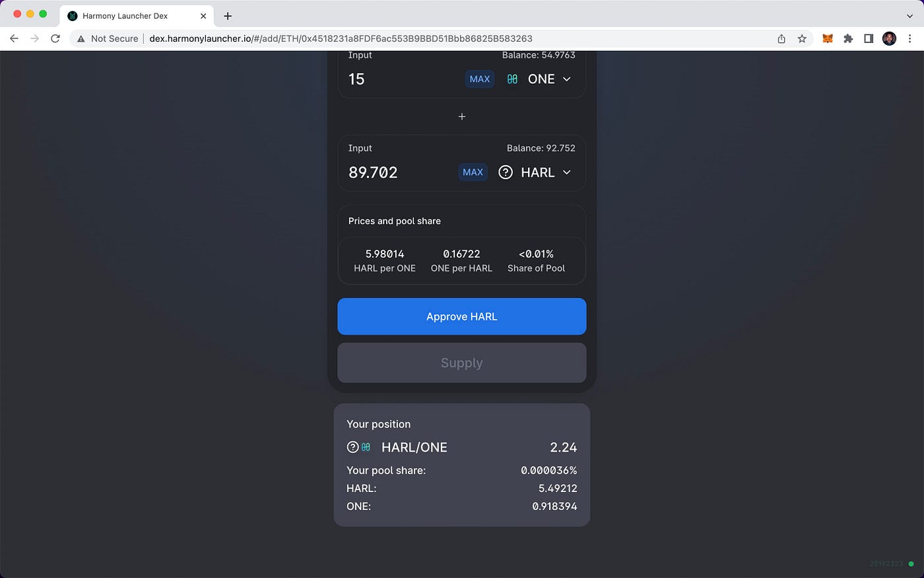Image resolution: width=924 pixels, height=578 pixels.
Task: Click the HARL/ONE pair icons in position
Action: pos(359,447)
